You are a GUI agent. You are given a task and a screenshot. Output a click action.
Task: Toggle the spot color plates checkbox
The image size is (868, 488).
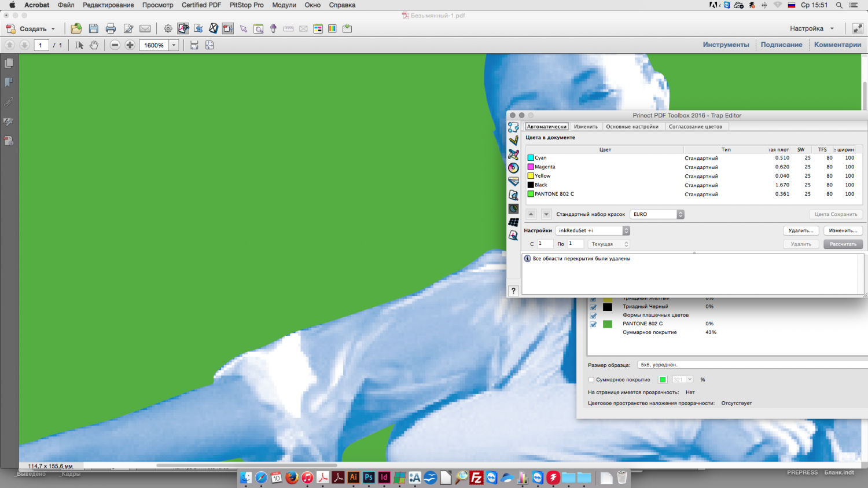[x=593, y=315]
